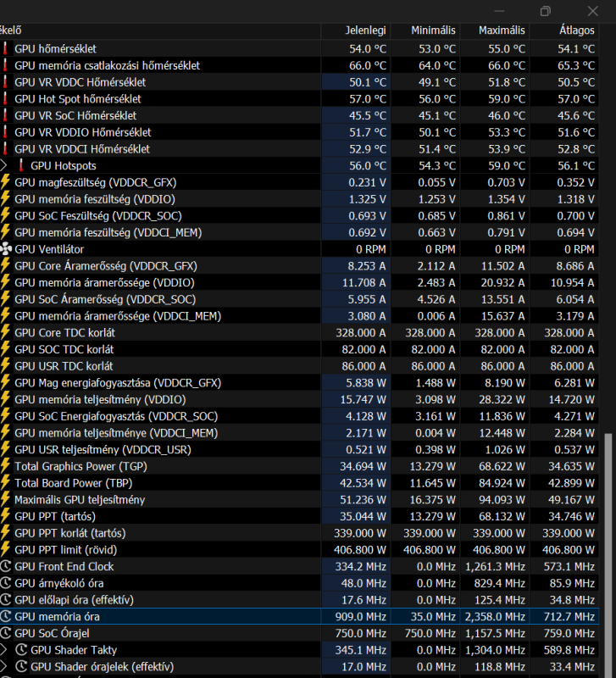Click the 573.1 MHz average front end clock
616x678 pixels.
[569, 566]
